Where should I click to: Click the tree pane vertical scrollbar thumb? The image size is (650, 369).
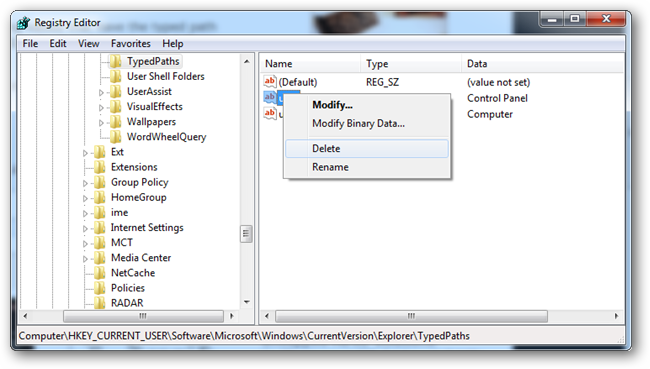246,234
